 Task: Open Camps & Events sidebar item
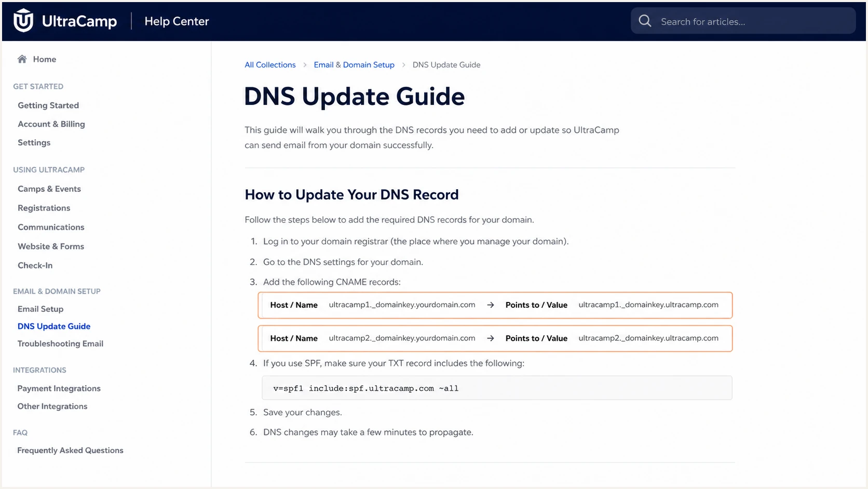49,189
